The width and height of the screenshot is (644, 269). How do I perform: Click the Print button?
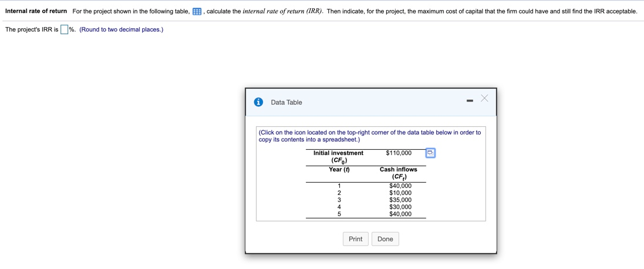(x=356, y=239)
